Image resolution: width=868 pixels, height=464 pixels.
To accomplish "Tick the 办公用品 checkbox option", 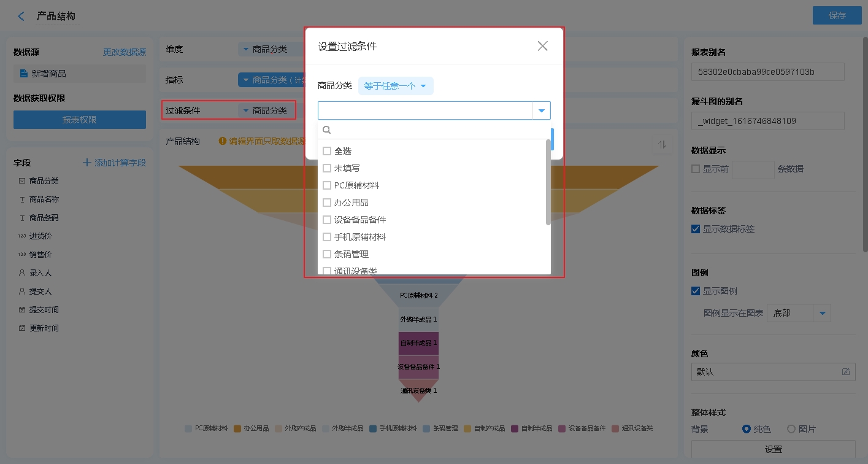I will coord(327,203).
